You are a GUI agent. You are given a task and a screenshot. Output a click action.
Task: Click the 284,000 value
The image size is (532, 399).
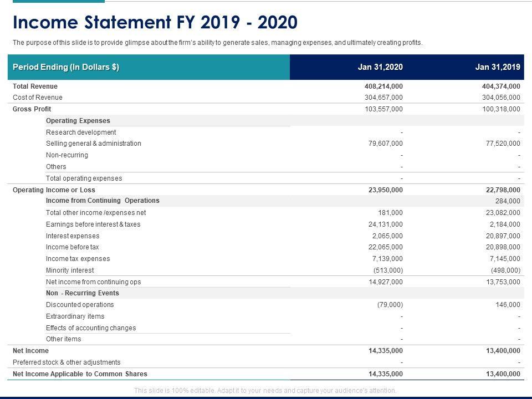pos(508,201)
